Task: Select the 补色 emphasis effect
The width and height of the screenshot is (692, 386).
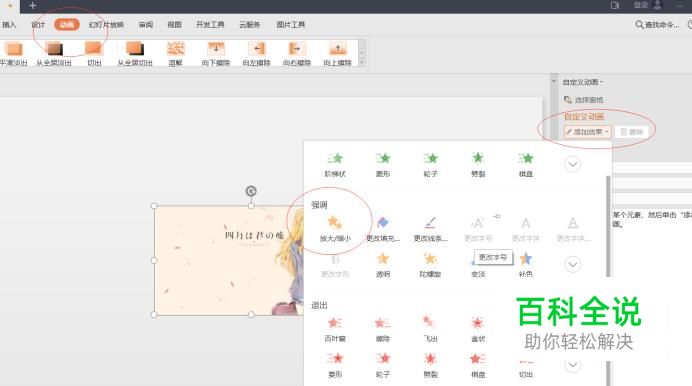Action: pos(526,265)
